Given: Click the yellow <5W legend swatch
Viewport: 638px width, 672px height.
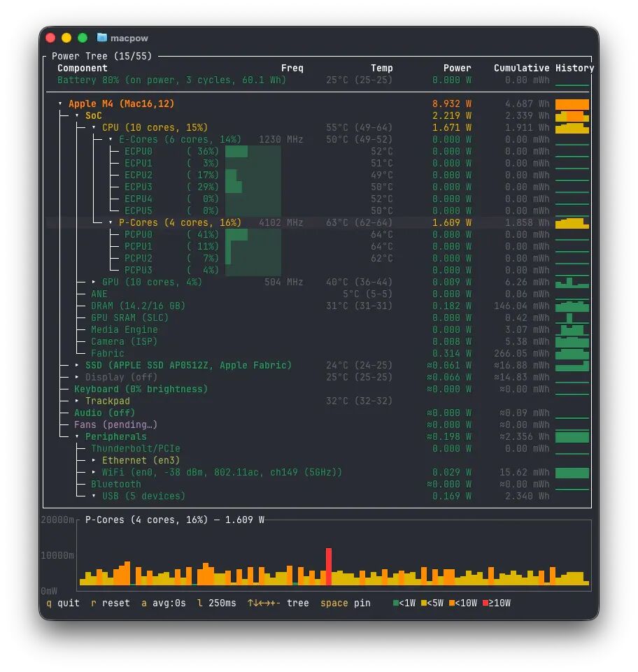Looking at the screenshot, I should [x=424, y=603].
